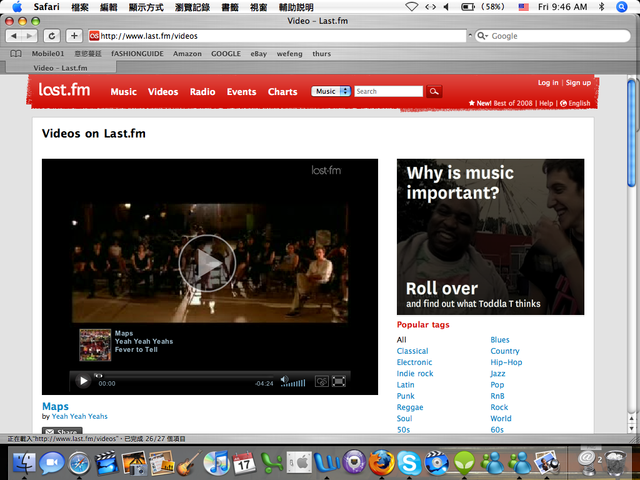Screen dimensions: 640x480
Task: Open Finder from the dock
Action: pos(24,463)
